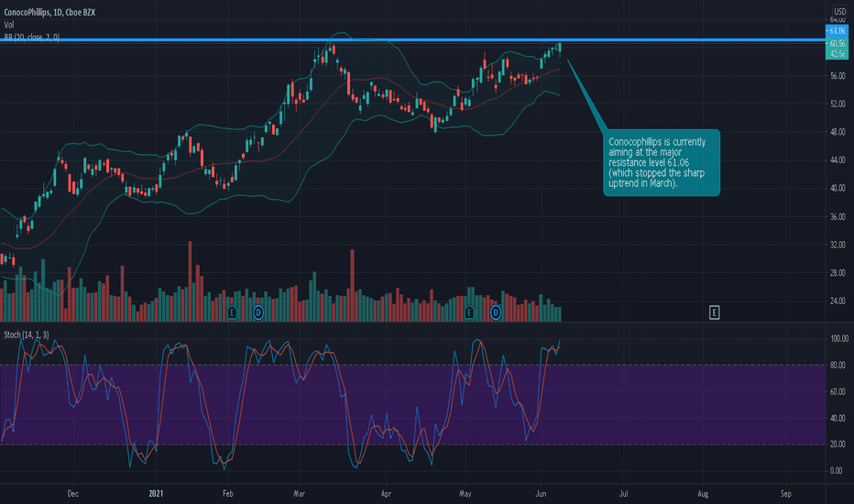Click the 0.00 Stoch axis value
Screen dimensions: 854x504
pyautogui.click(x=837, y=471)
